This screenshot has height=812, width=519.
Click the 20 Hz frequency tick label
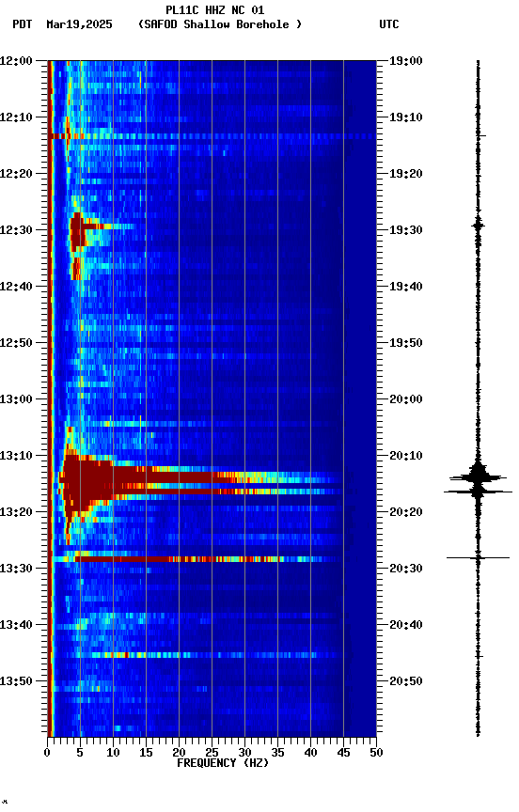(179, 753)
